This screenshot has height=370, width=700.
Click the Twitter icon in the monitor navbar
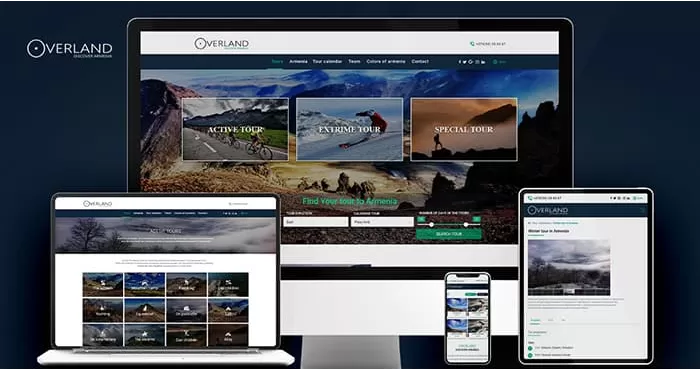coord(465,62)
